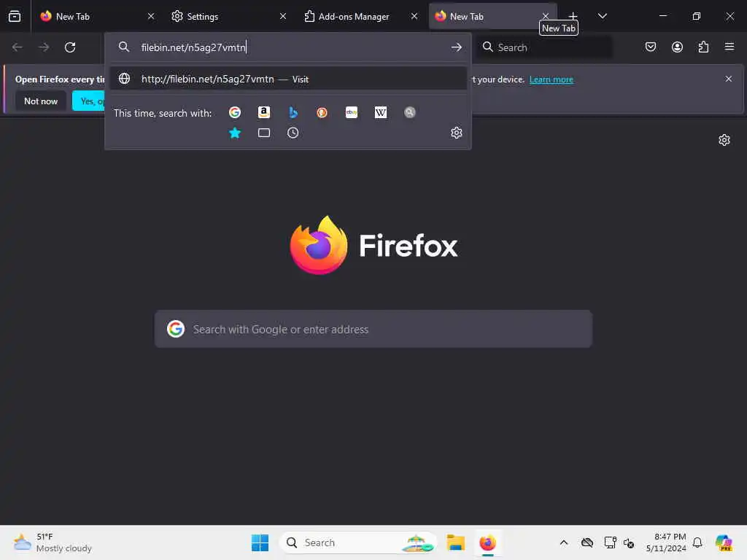Click Firefox icon in taskbar
747x560 pixels.
(x=487, y=542)
